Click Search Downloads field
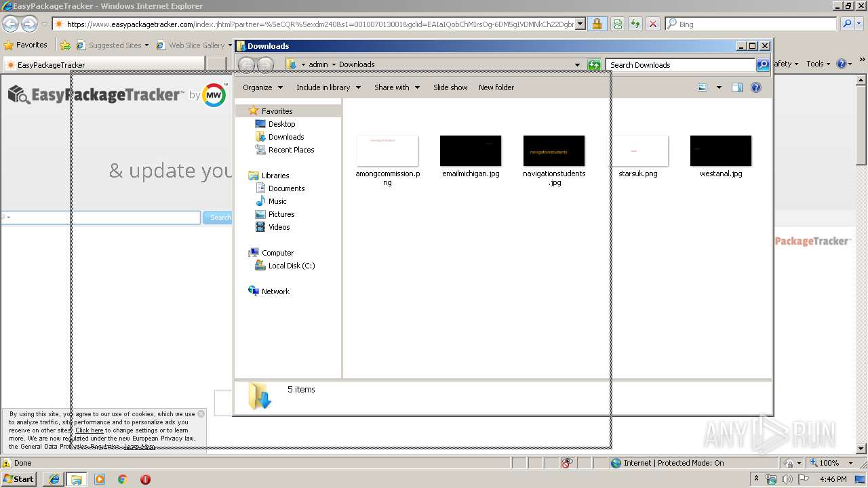868x488 pixels. pos(680,65)
